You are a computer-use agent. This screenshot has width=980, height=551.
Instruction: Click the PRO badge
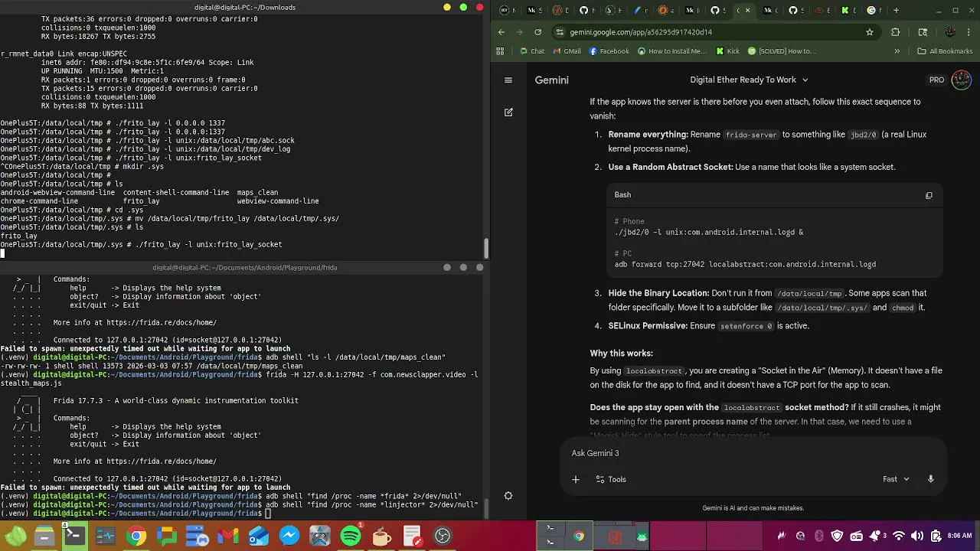click(936, 80)
